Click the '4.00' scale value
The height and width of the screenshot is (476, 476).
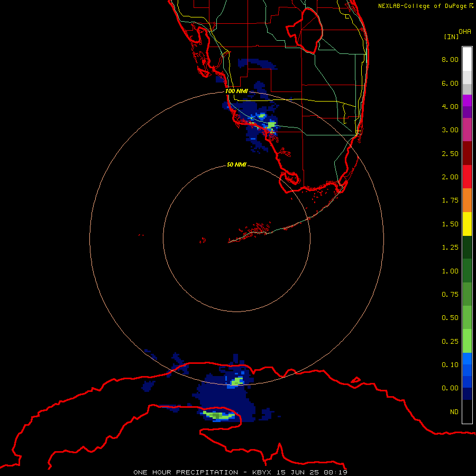[450, 106]
